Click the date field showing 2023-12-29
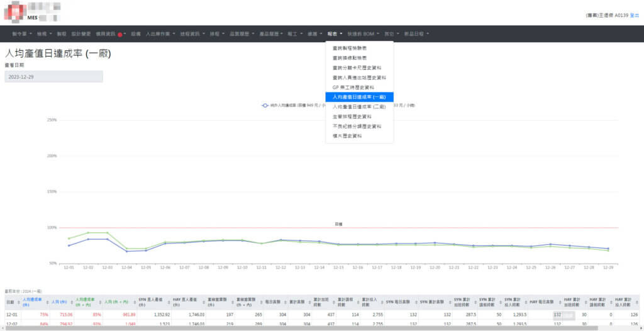The image size is (644, 331). (53, 76)
